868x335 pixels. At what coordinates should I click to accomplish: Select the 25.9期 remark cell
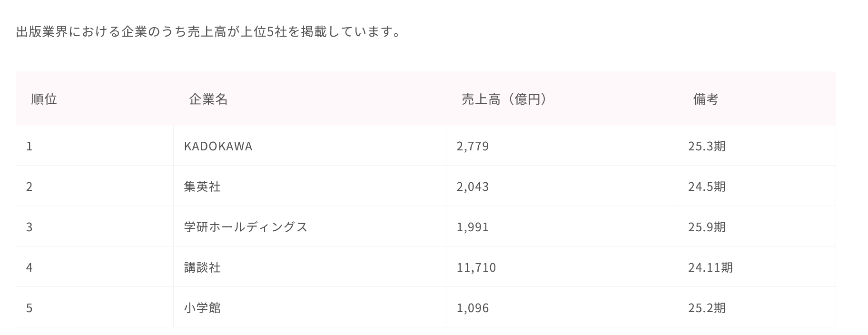click(707, 227)
